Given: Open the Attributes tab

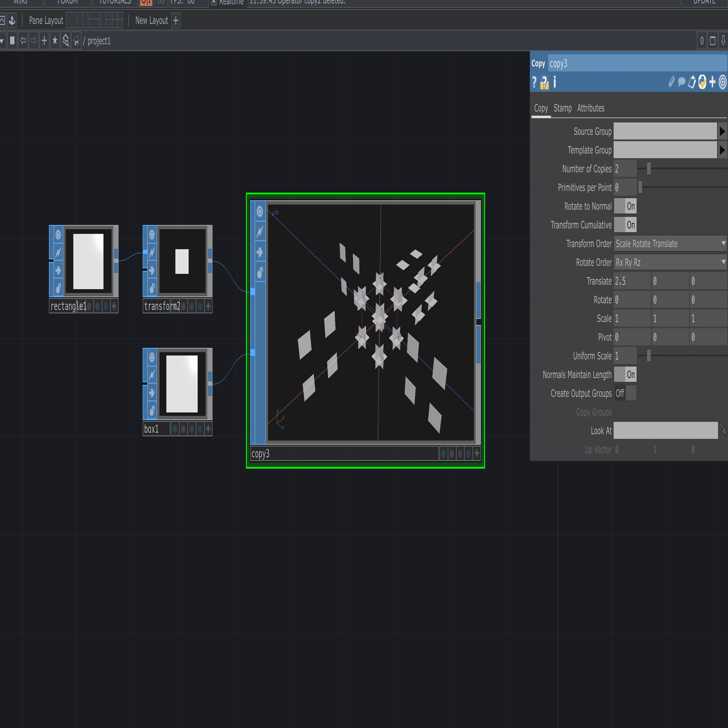Looking at the screenshot, I should [590, 108].
